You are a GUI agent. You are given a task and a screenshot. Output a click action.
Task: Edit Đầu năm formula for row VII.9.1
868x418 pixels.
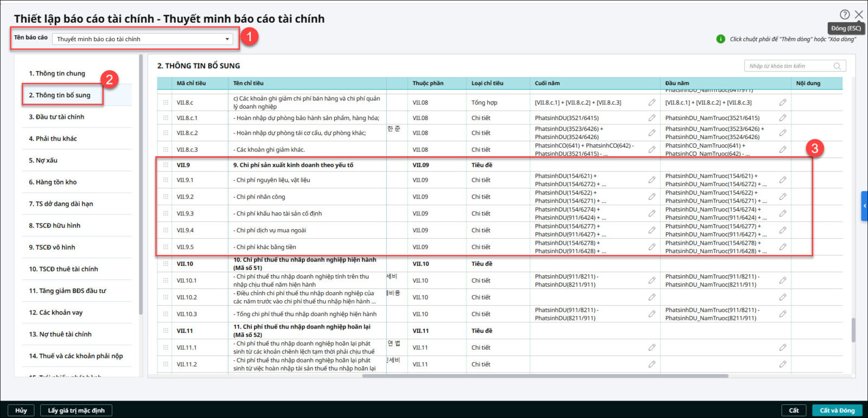pyautogui.click(x=783, y=180)
